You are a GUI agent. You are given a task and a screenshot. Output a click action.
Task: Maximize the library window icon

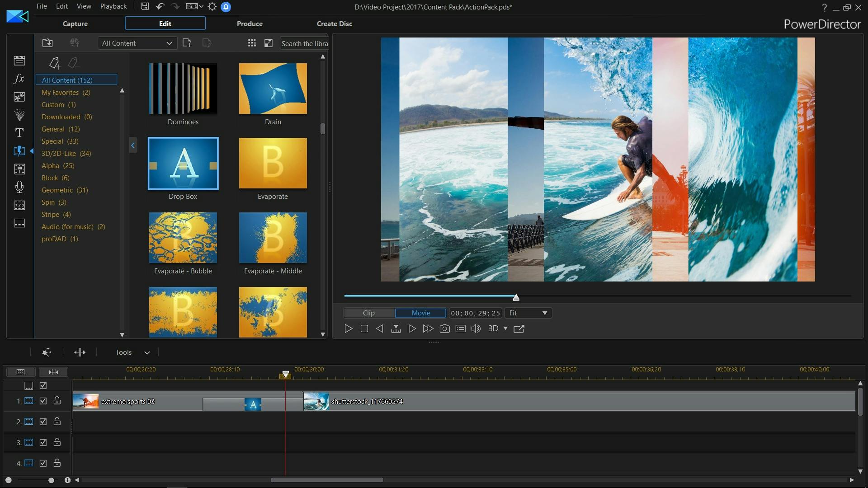[x=269, y=43]
